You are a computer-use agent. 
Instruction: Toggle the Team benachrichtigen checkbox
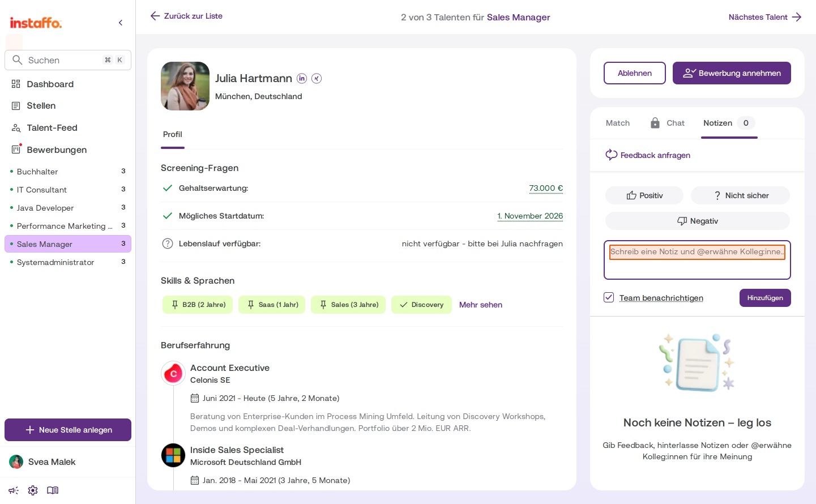[x=609, y=297]
